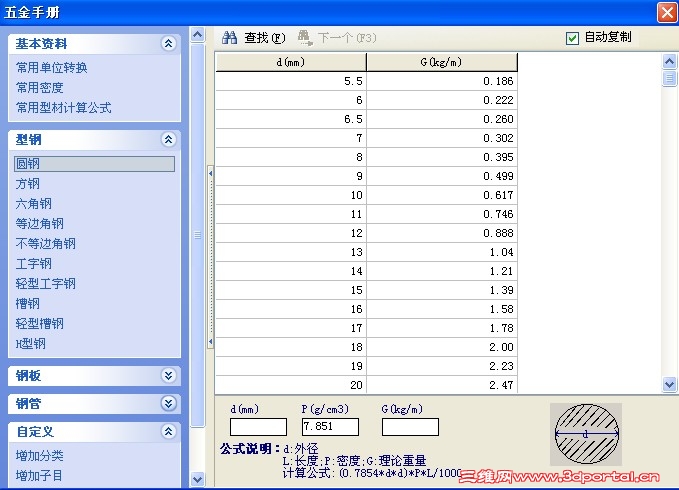Viewport: 679px width, 490px height.
Task: Click splitter collapse arrow at bottom
Action: [x=210, y=342]
